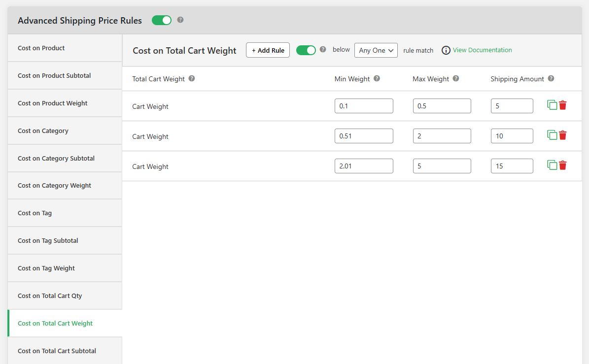Click the 'below' label text

341,50
